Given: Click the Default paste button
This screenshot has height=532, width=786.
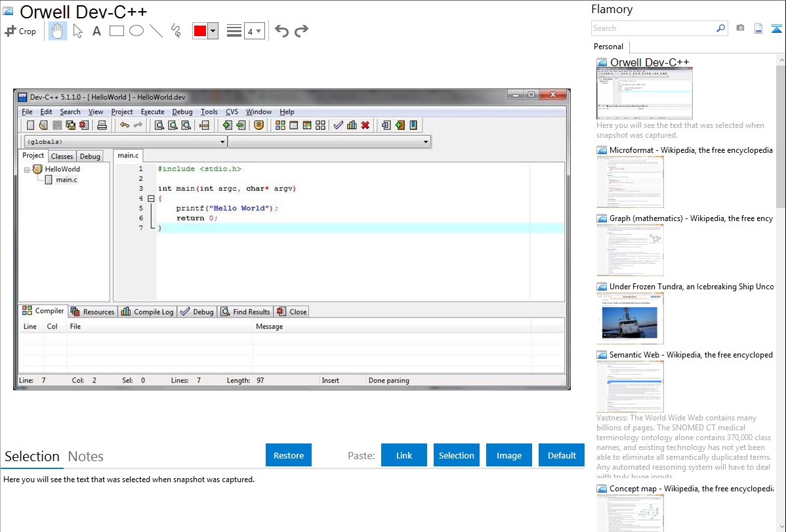Looking at the screenshot, I should point(562,455).
